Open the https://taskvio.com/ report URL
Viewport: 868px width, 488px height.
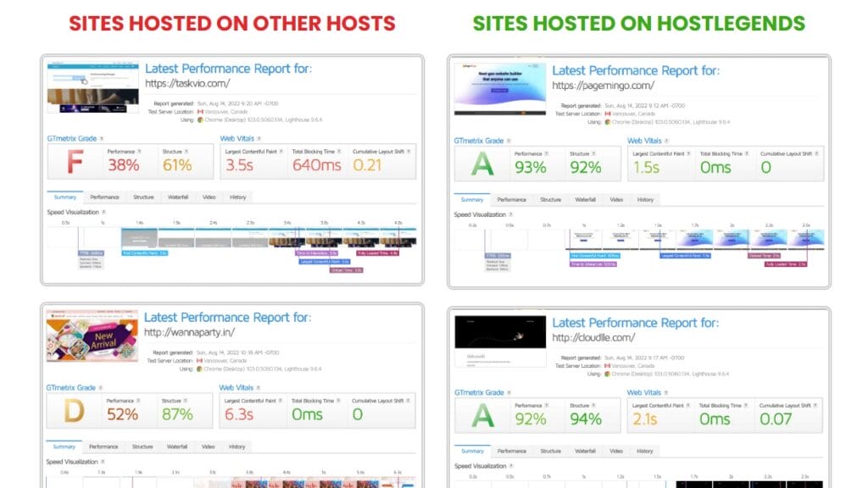pyautogui.click(x=187, y=84)
